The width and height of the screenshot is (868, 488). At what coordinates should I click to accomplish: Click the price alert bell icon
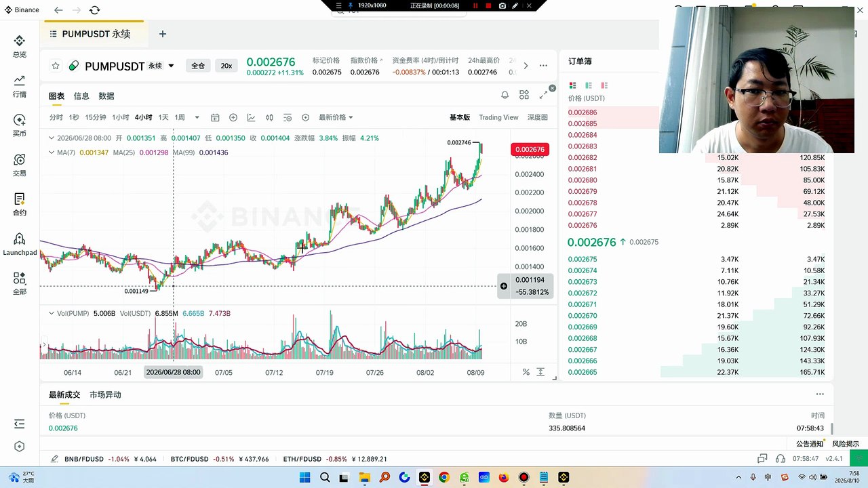click(505, 95)
